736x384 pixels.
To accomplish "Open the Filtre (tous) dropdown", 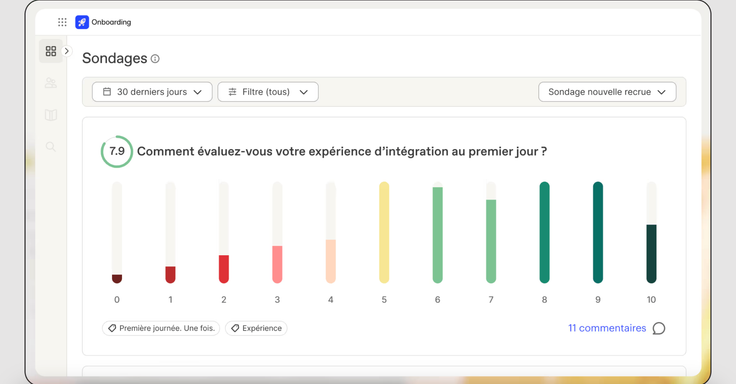I will tap(268, 92).
